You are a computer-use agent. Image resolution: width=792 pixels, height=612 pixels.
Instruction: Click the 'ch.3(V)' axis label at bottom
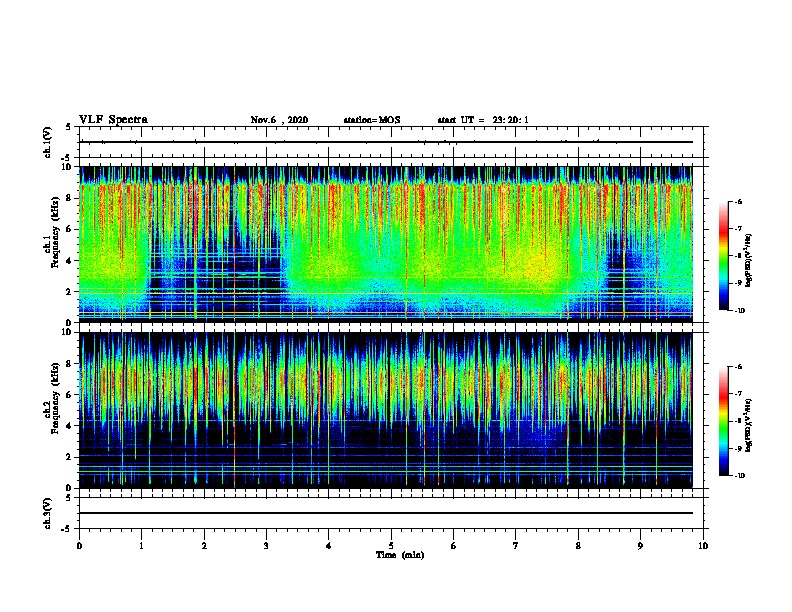coord(48,513)
